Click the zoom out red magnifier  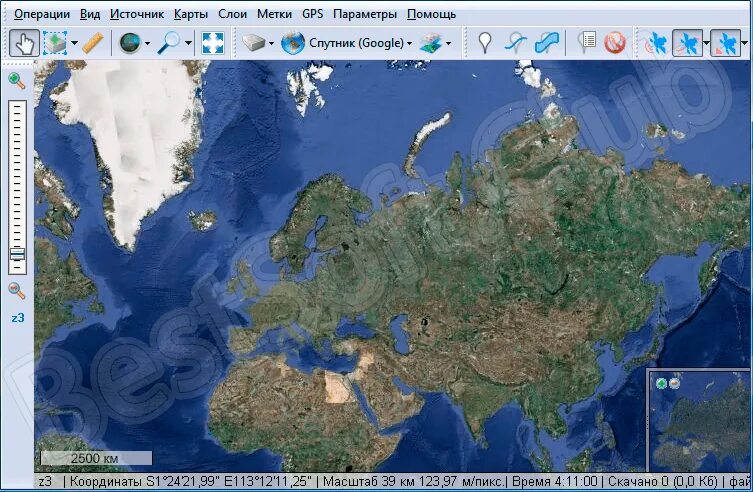pos(17,290)
